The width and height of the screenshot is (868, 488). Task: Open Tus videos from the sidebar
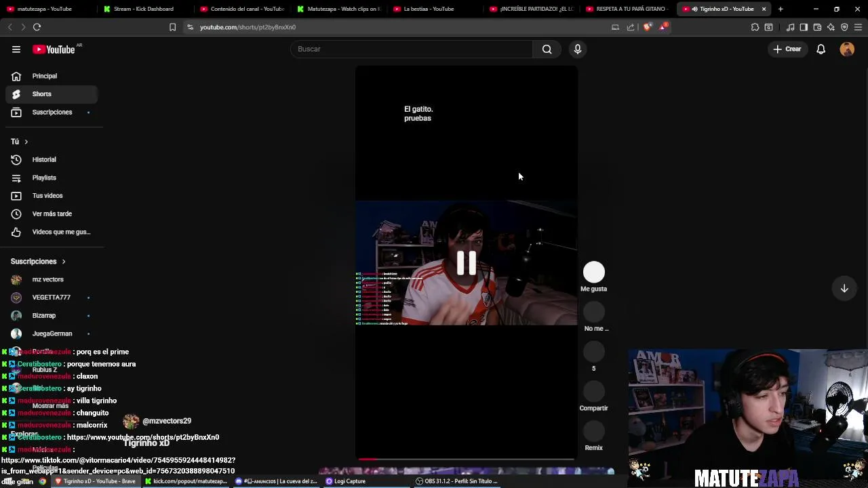pyautogui.click(x=52, y=195)
